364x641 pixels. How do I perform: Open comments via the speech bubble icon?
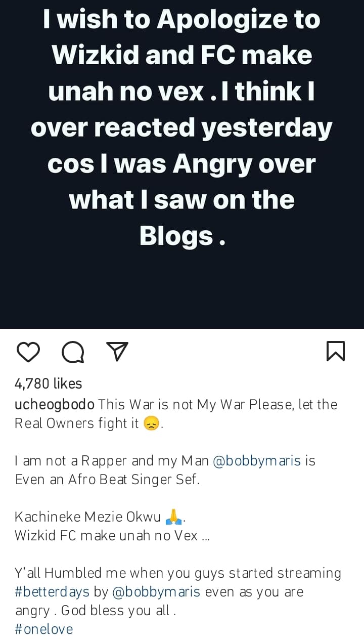coord(73,351)
